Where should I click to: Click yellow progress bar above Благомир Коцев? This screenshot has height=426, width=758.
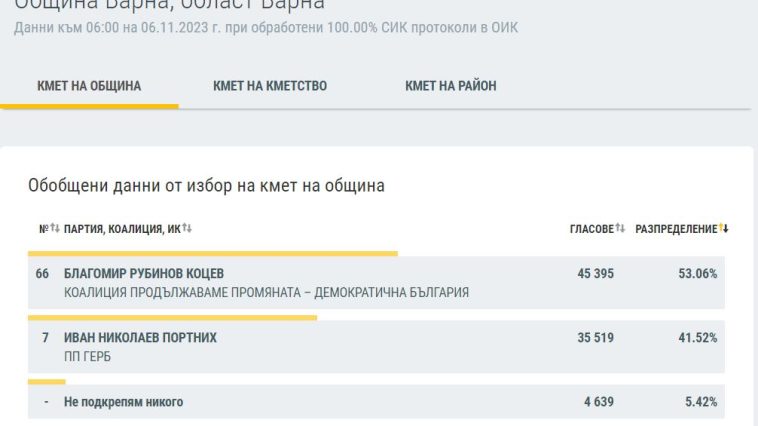(212, 253)
